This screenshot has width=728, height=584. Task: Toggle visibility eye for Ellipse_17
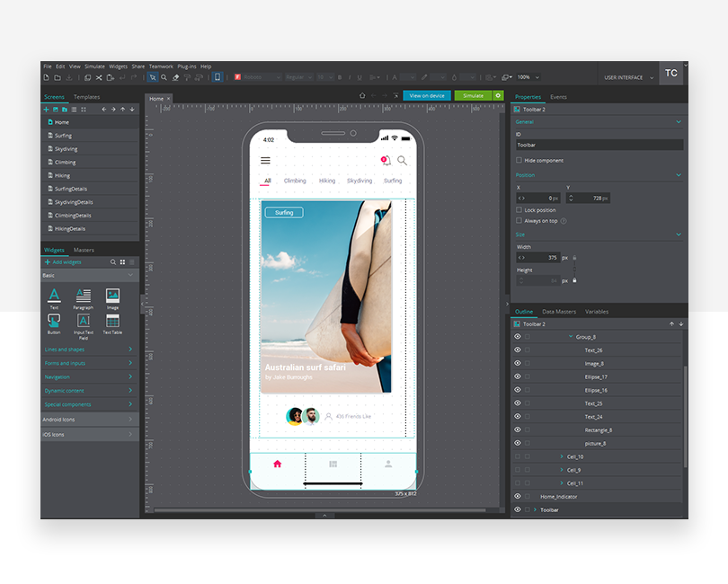pyautogui.click(x=517, y=376)
